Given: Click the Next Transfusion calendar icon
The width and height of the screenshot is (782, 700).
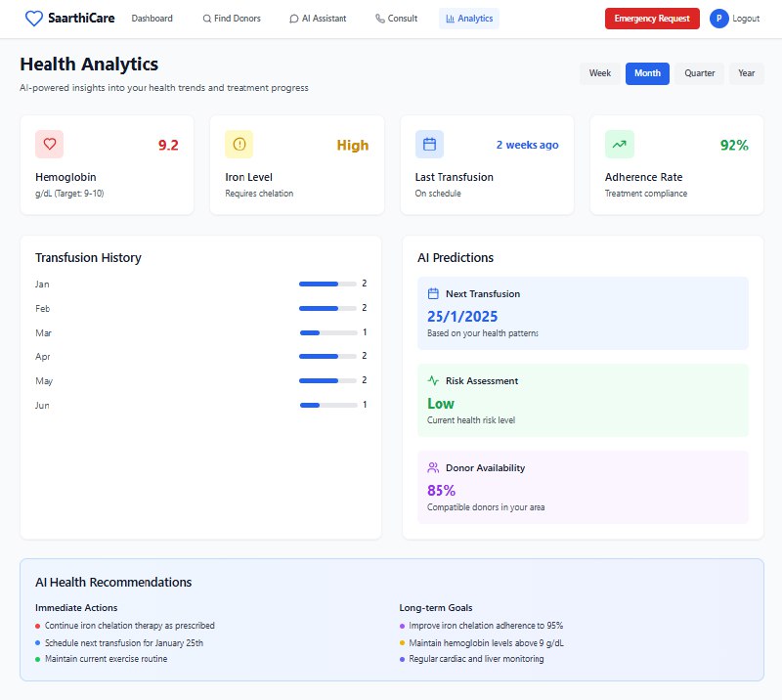Looking at the screenshot, I should point(433,294).
